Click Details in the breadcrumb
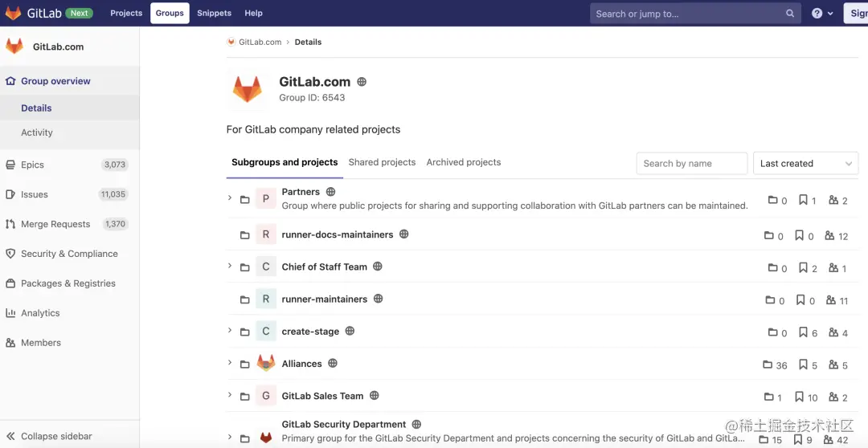 [308, 42]
